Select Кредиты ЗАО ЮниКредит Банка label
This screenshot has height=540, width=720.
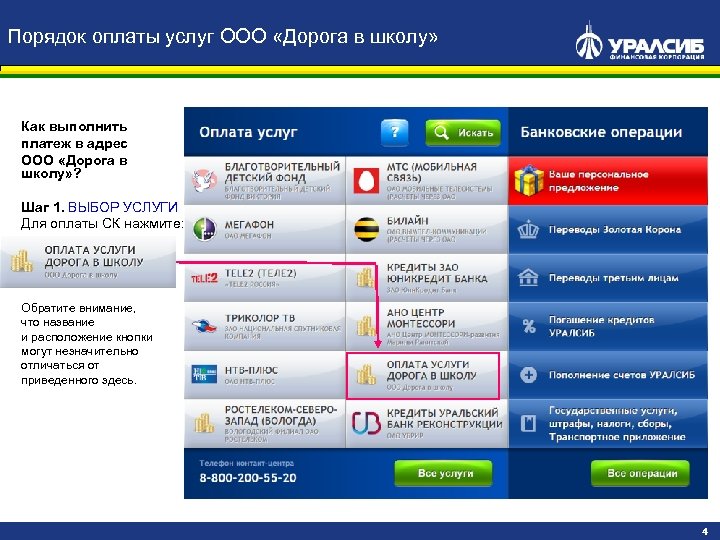[x=437, y=273]
